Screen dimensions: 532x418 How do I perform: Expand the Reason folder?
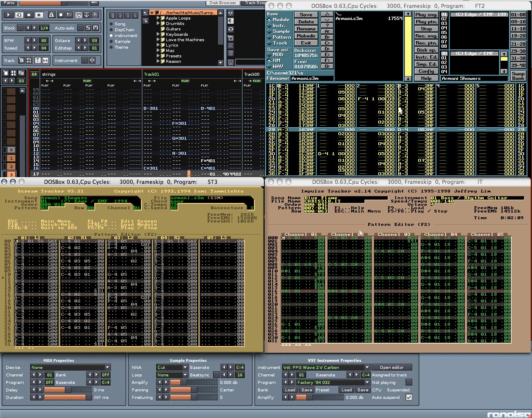point(158,61)
